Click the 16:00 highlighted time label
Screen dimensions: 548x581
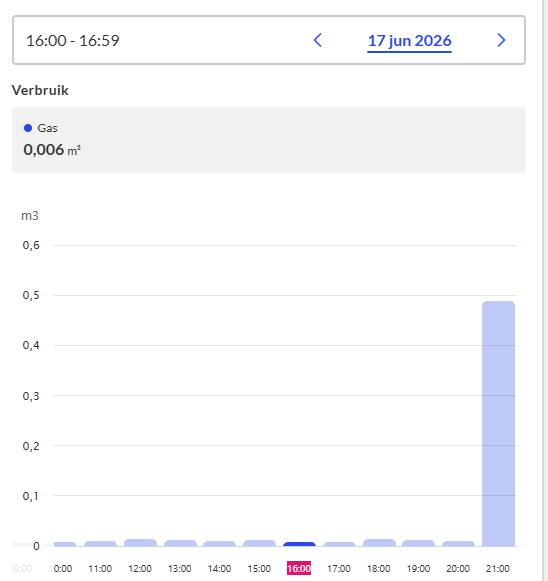click(x=299, y=568)
